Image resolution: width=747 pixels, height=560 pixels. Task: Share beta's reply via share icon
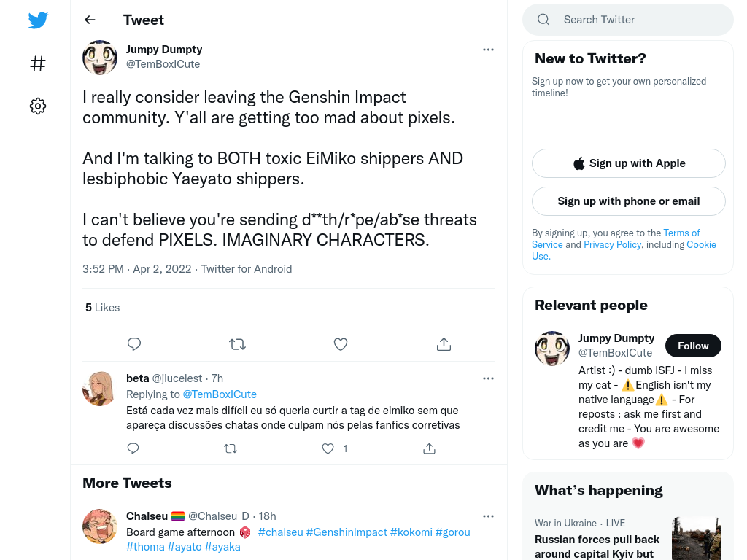(429, 448)
